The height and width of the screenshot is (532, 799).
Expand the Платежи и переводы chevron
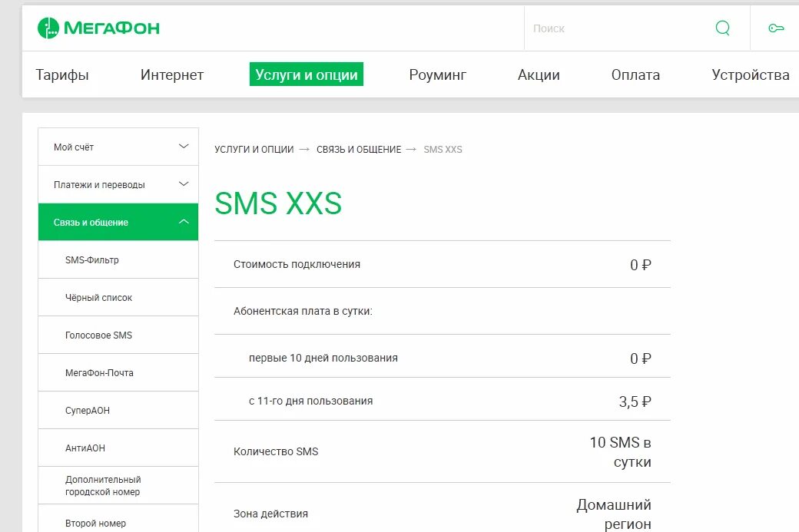click(x=184, y=183)
